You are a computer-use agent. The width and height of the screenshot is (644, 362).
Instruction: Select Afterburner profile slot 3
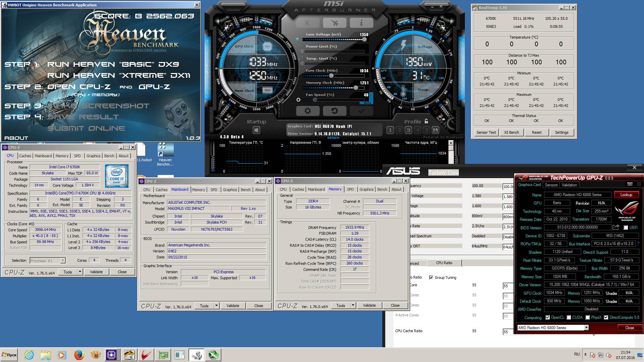coord(408,130)
